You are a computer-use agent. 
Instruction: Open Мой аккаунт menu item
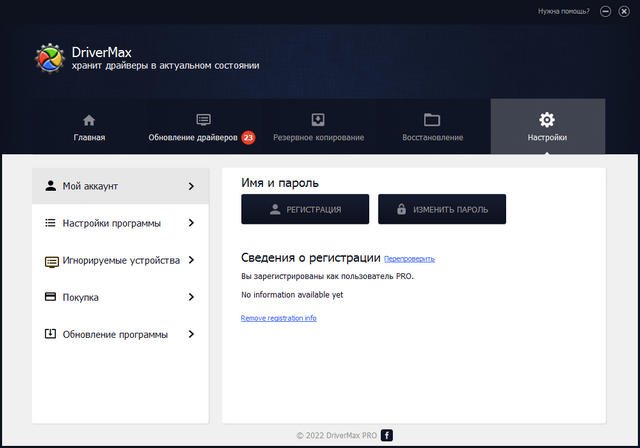click(x=120, y=186)
